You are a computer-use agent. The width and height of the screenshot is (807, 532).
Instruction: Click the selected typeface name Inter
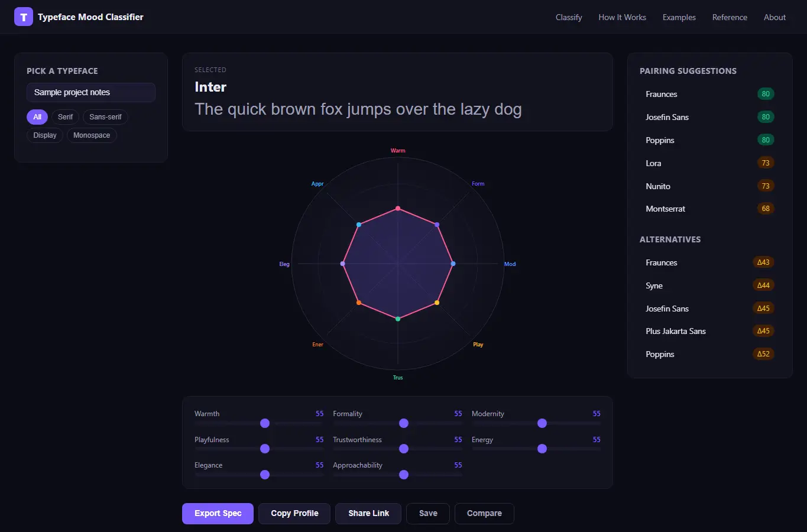[210, 87]
